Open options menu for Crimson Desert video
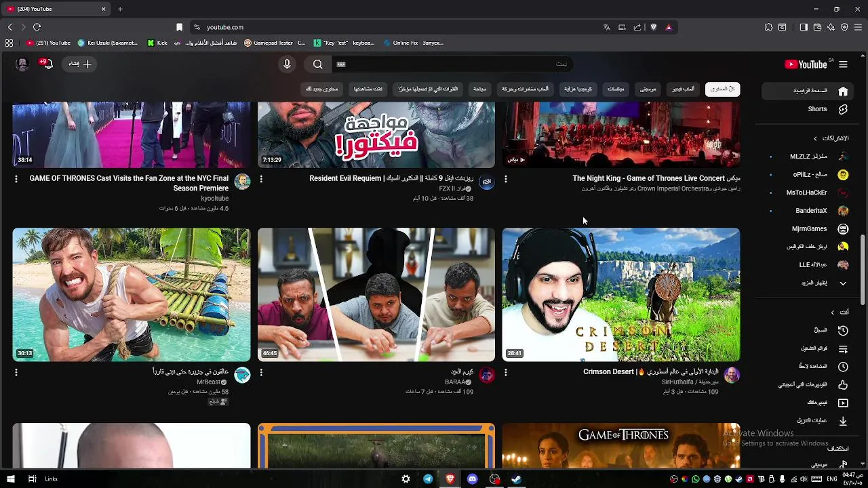 pos(506,372)
